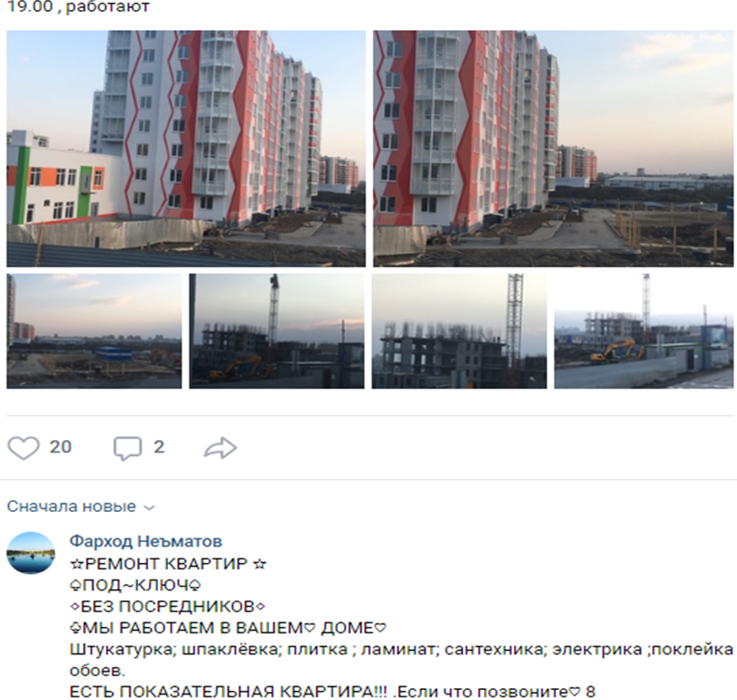Click the like count 20
Viewport: 737px width, 700px height.
(x=60, y=447)
